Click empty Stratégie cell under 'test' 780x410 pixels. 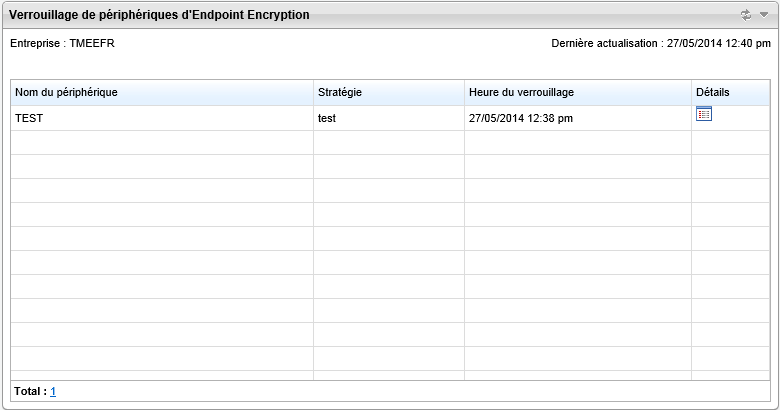click(388, 142)
